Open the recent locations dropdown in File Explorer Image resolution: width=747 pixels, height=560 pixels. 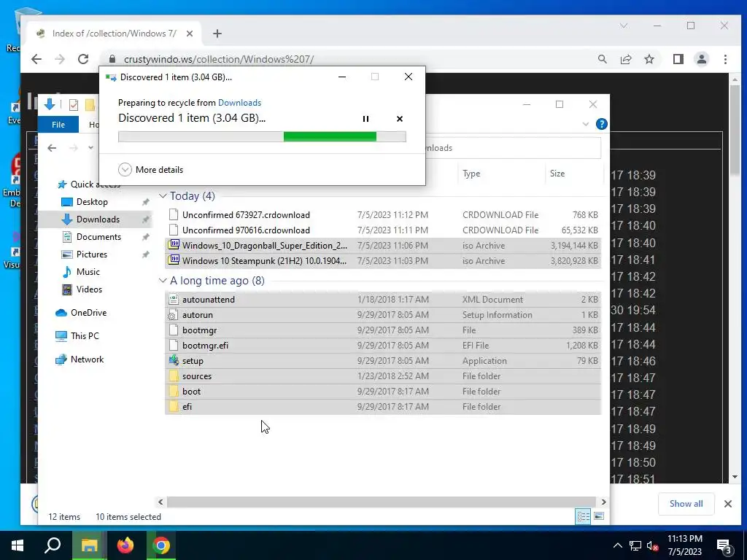click(x=90, y=148)
